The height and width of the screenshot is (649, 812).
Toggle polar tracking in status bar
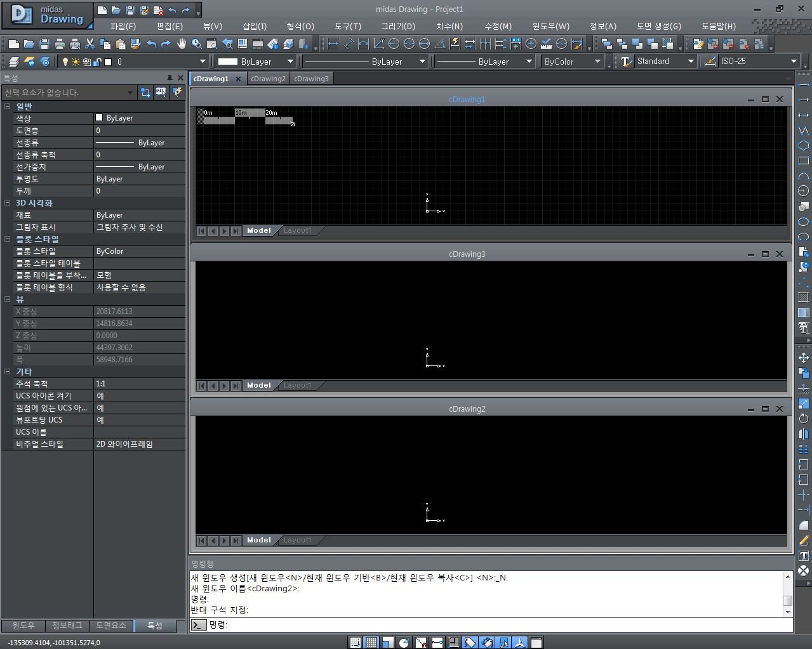(404, 643)
